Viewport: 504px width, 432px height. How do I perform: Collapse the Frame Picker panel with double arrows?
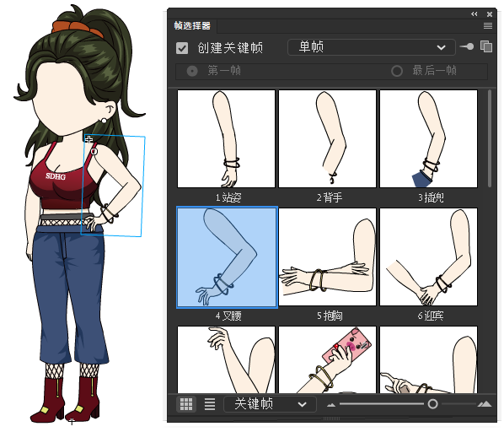tap(475, 13)
